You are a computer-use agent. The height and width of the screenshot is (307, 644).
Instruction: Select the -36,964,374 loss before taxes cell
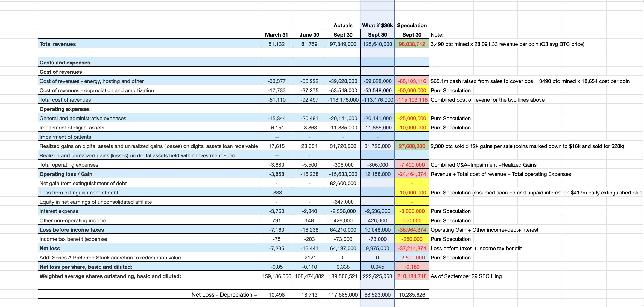(x=412, y=230)
